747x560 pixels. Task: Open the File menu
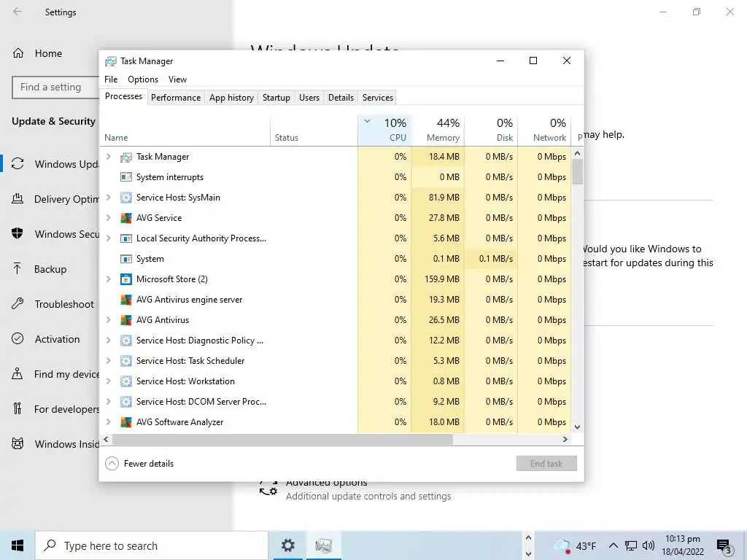(x=111, y=79)
